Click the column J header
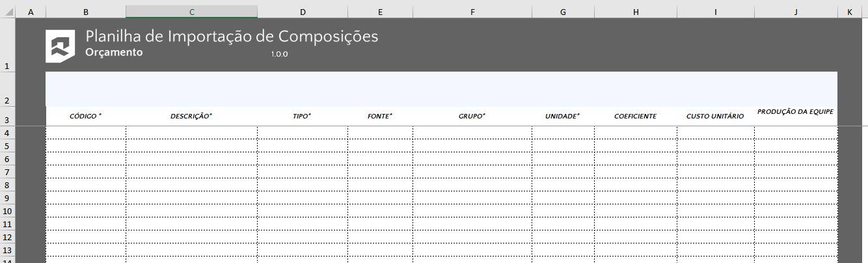The width and height of the screenshot is (868, 263). pos(795,12)
